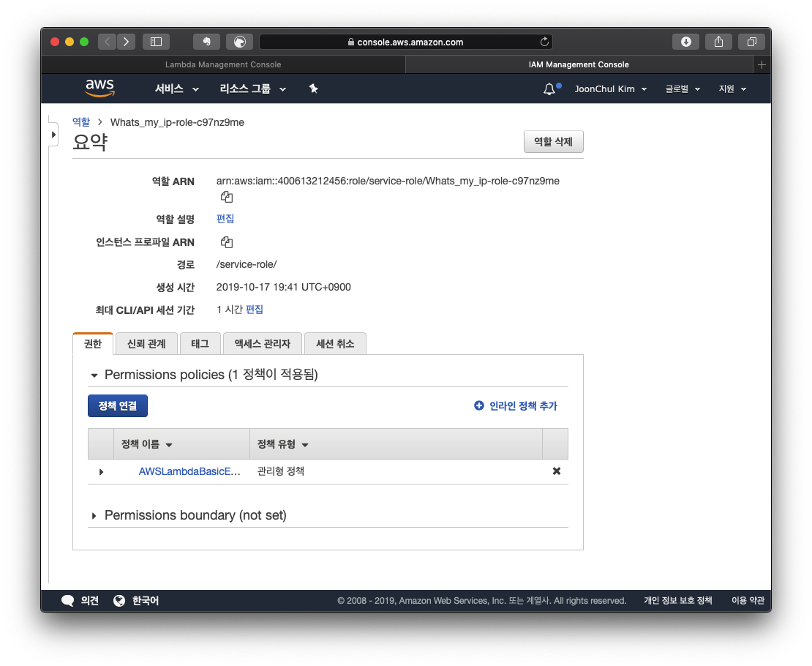Click the role ARN text value
This screenshot has width=812, height=666.
coord(388,181)
